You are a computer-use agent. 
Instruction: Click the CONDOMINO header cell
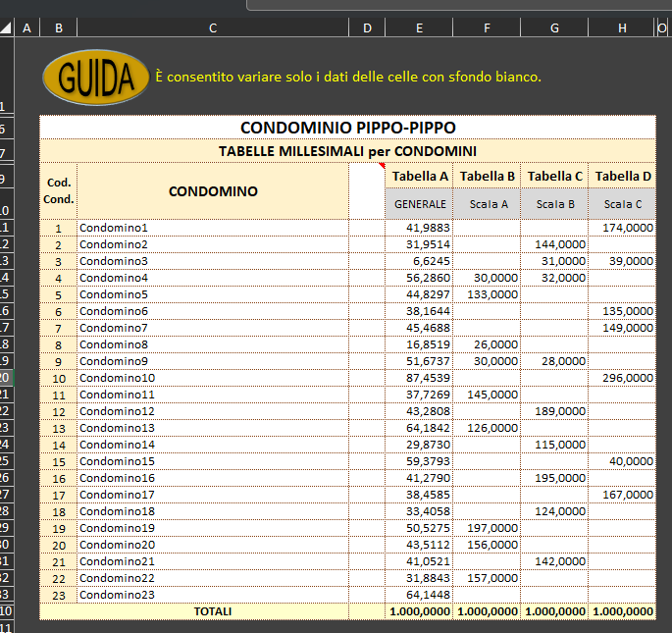tap(213, 190)
